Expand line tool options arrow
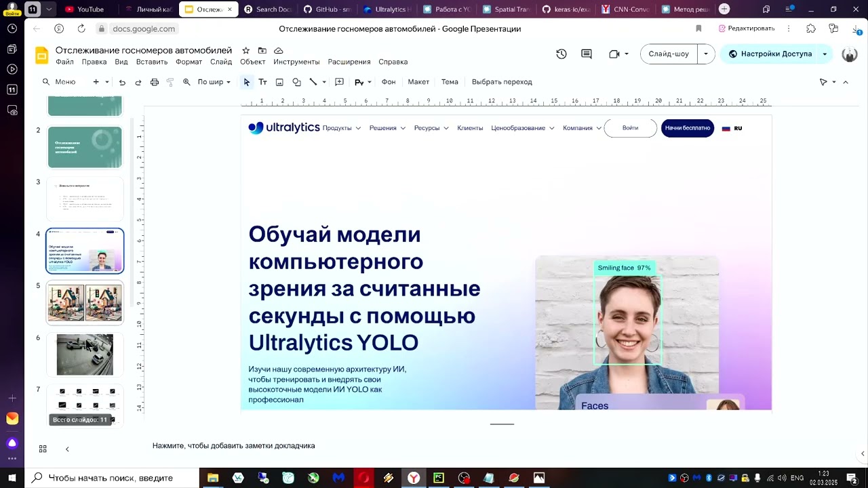 coord(324,82)
